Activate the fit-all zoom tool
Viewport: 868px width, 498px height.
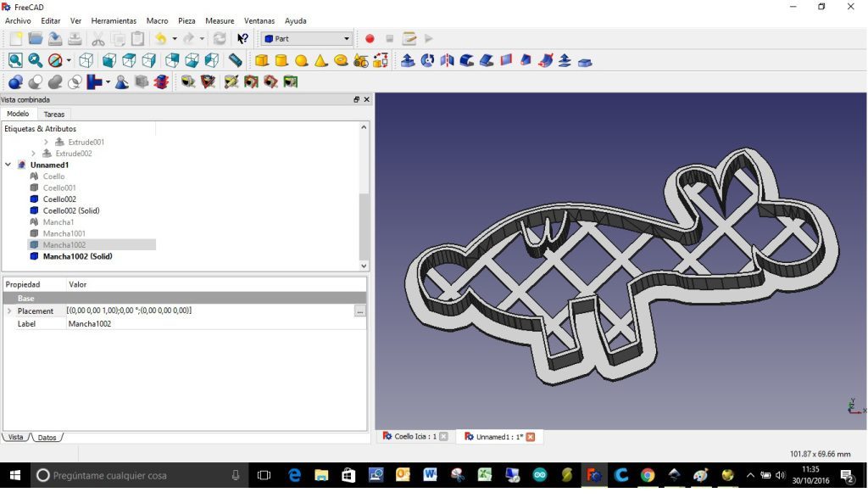(14, 60)
